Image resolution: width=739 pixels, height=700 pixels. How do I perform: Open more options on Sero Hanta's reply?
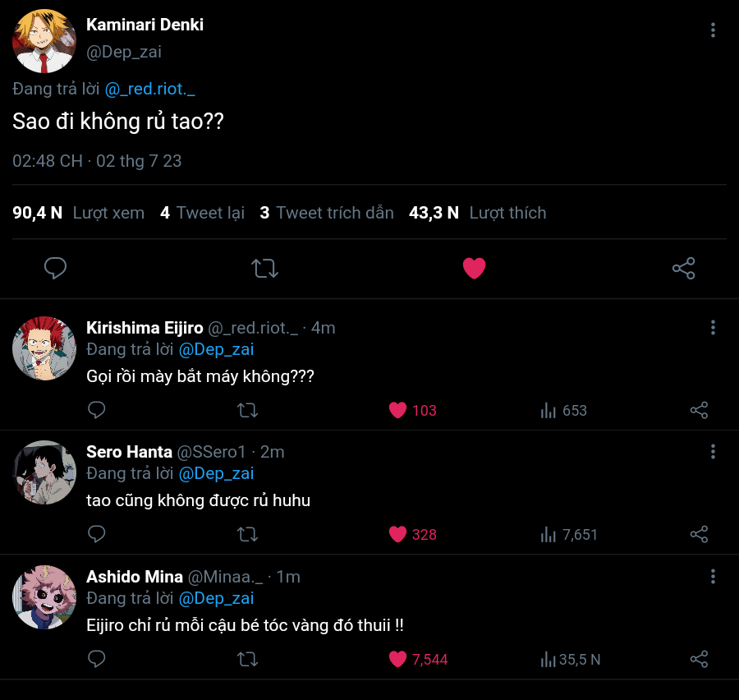pyautogui.click(x=713, y=451)
